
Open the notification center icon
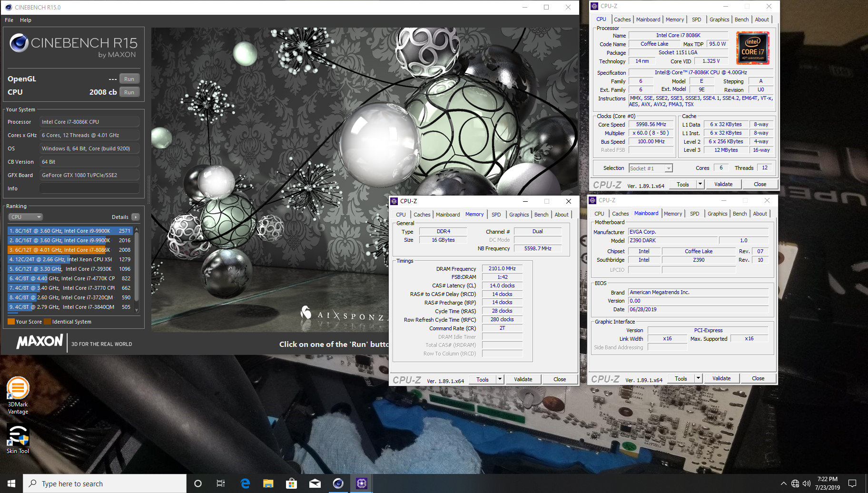click(x=852, y=483)
